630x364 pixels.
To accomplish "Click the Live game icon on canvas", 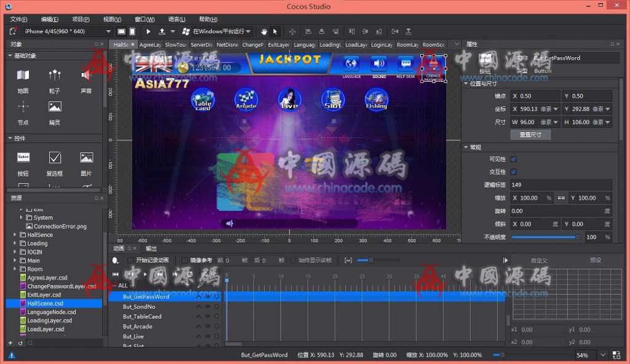I will click(x=289, y=99).
